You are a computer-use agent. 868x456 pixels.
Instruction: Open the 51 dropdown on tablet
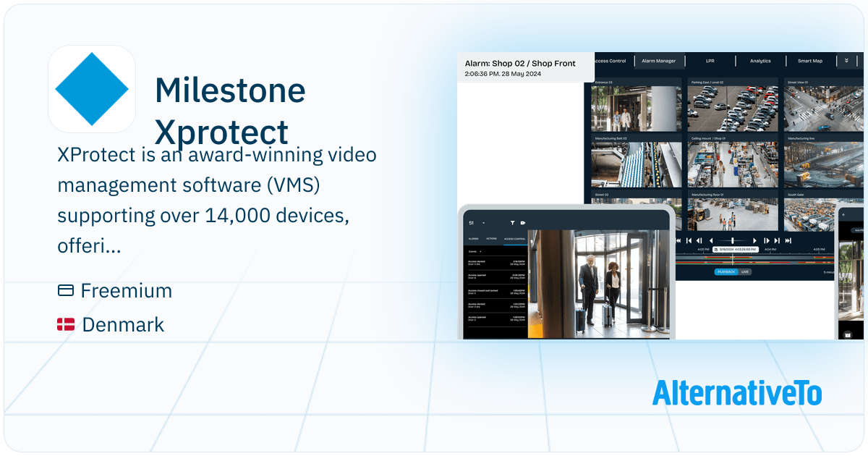point(476,223)
